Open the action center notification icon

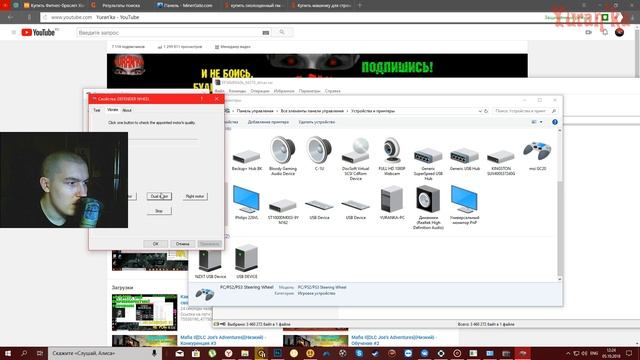[629, 353]
